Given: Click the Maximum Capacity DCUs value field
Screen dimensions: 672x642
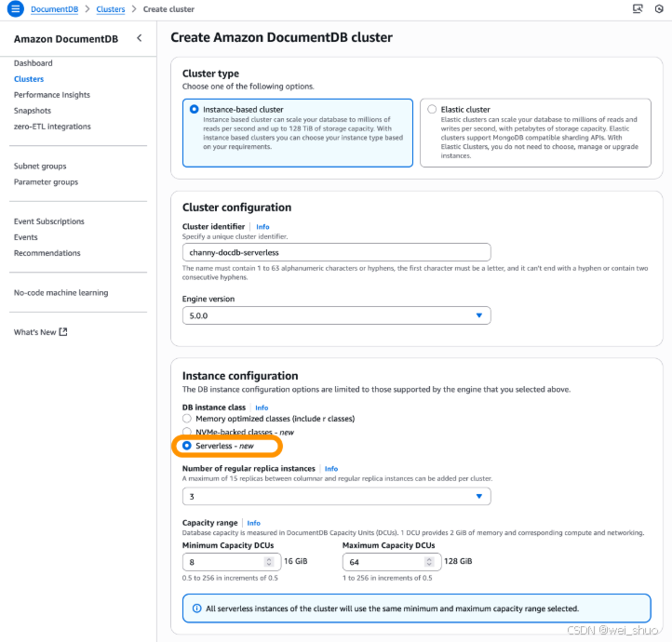Looking at the screenshot, I should [x=392, y=562].
